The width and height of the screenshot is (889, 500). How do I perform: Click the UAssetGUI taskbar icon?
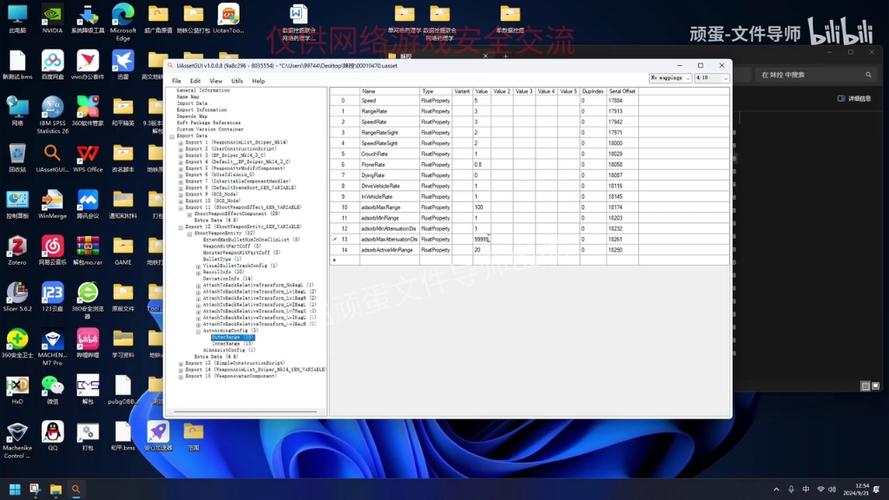tap(75, 489)
